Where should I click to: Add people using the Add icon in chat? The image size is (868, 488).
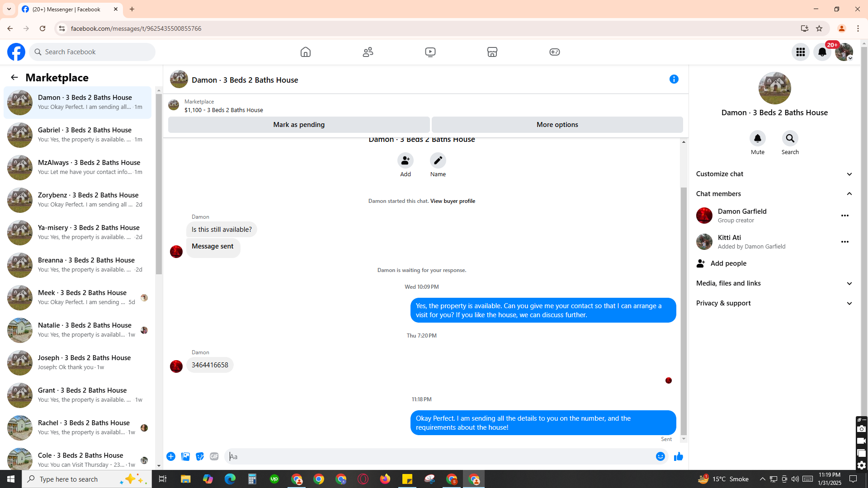pyautogui.click(x=406, y=160)
